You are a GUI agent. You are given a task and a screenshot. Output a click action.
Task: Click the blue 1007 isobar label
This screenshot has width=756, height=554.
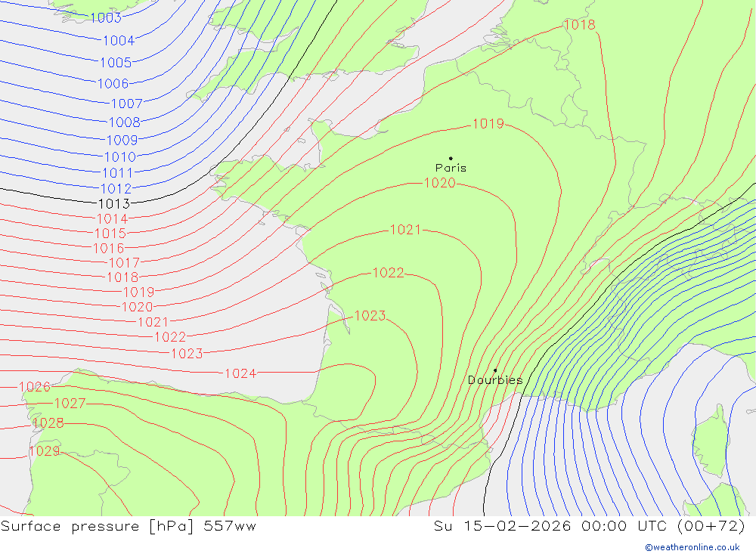pyautogui.click(x=127, y=104)
